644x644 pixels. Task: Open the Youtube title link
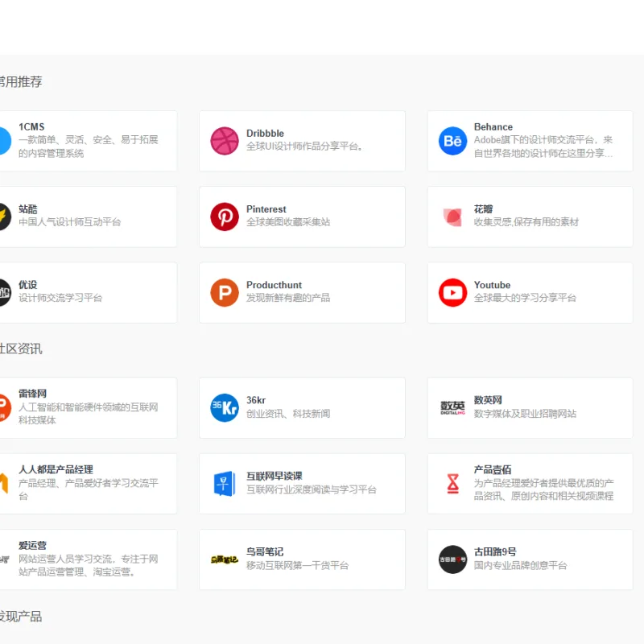point(492,285)
